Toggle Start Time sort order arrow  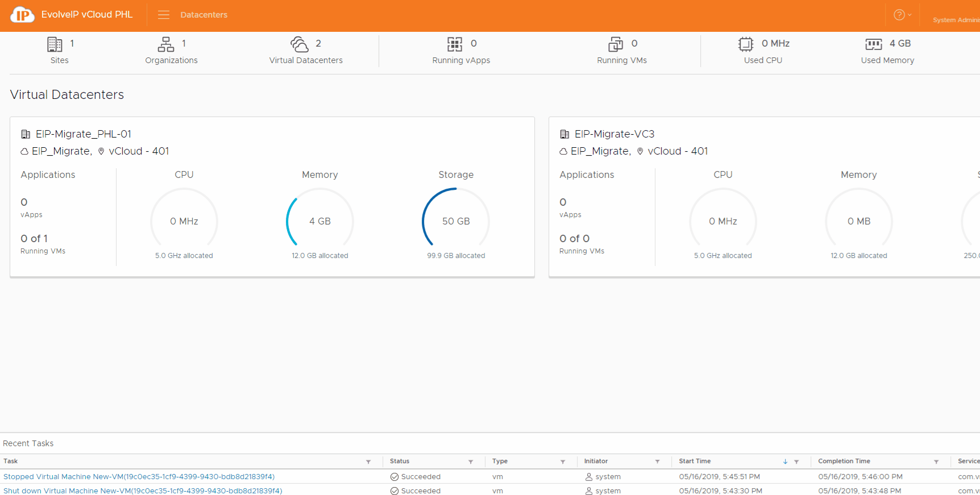click(785, 462)
